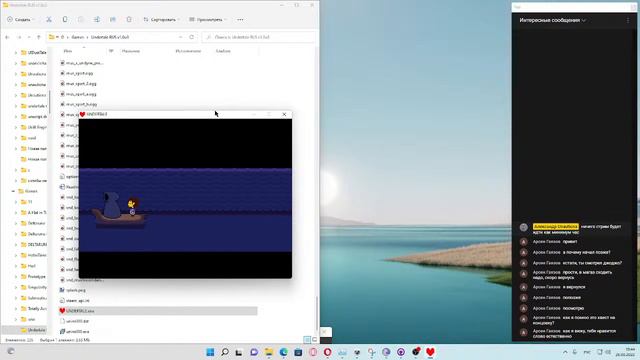The height and width of the screenshot is (360, 640).
Task: Expand the first folder in navigation tree
Action: coord(16,53)
